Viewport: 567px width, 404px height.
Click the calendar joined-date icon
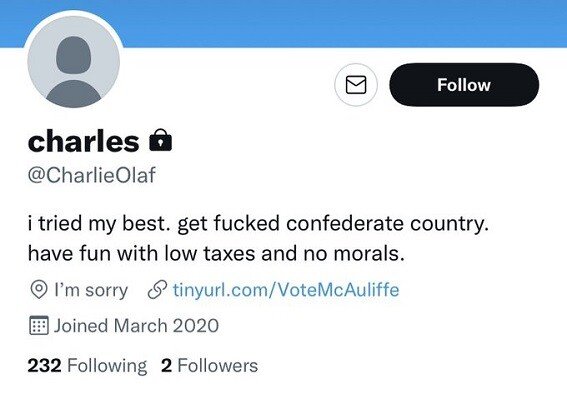coord(38,326)
